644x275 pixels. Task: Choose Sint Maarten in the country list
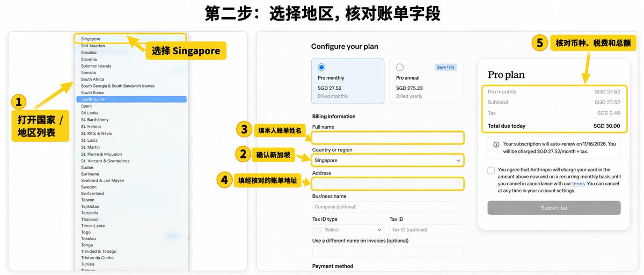(93, 46)
